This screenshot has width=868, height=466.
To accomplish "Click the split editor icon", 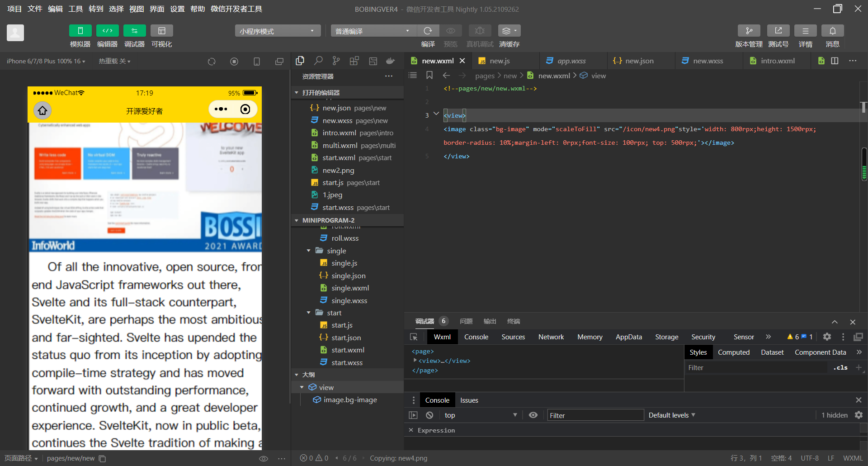I will pos(835,61).
